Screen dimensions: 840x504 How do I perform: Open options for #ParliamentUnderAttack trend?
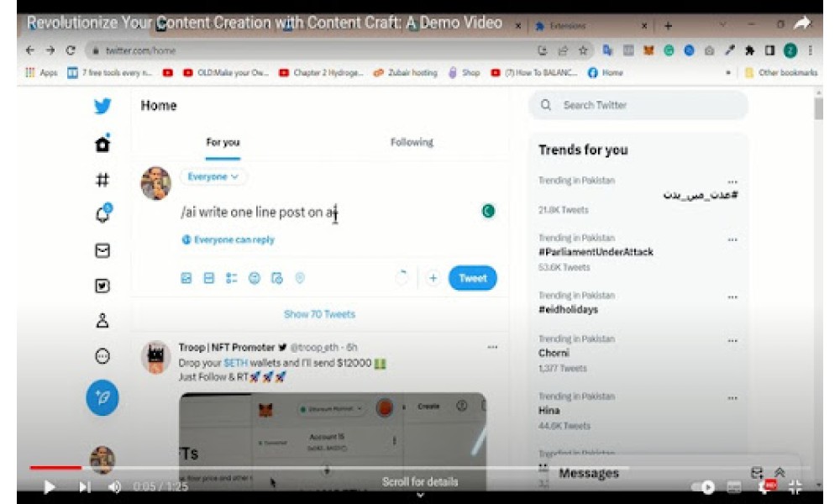tap(732, 239)
